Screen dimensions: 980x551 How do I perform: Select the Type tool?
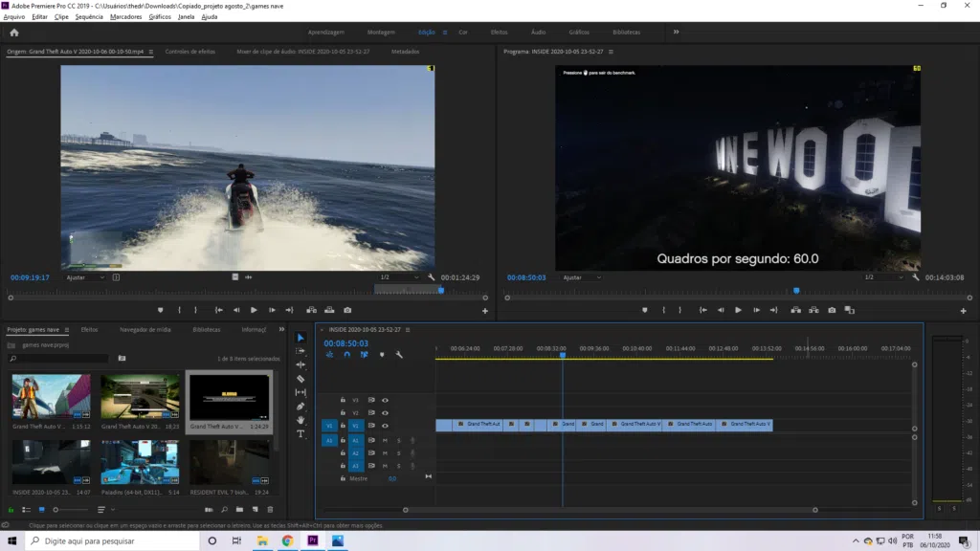tap(301, 433)
